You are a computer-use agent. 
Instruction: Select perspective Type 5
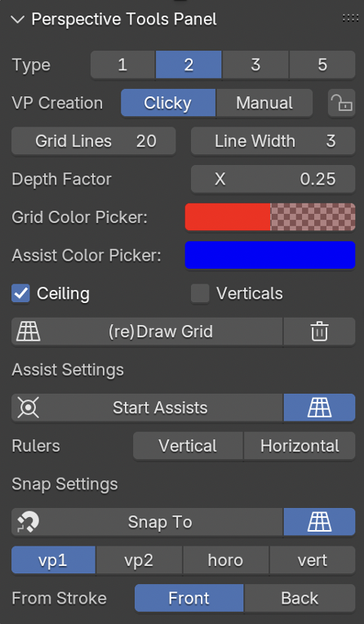coord(322,65)
